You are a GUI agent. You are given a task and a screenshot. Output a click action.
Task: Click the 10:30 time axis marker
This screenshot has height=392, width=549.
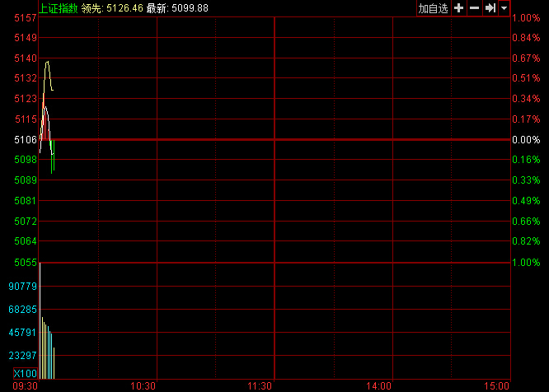(x=143, y=385)
